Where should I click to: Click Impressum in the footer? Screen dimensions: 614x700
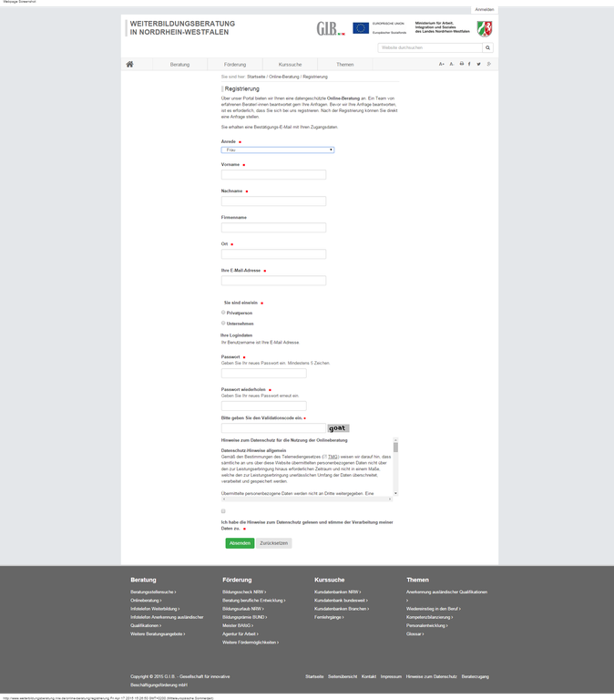391,677
